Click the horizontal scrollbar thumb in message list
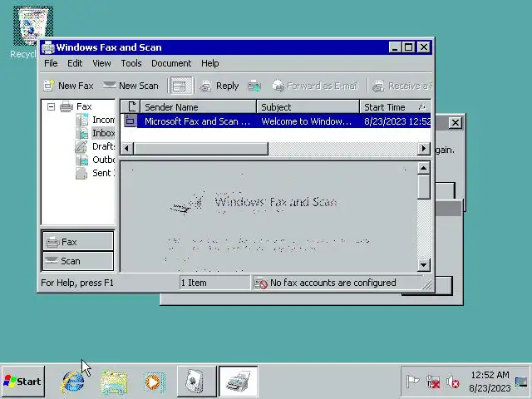This screenshot has height=399, width=532. click(x=201, y=148)
